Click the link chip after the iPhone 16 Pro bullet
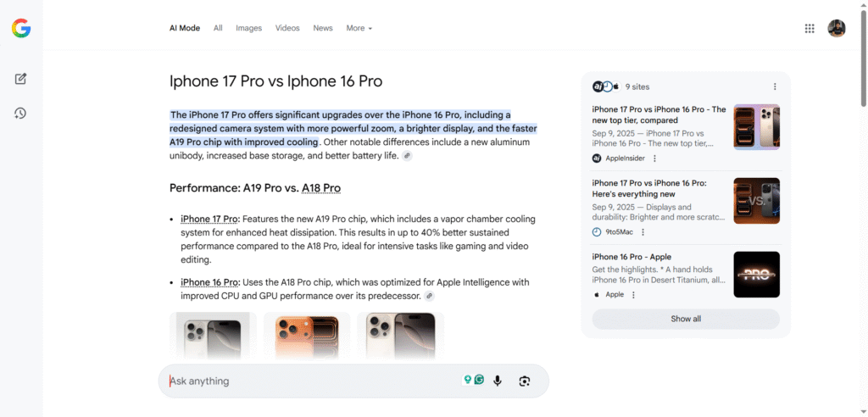This screenshot has height=417, width=868. pyautogui.click(x=429, y=297)
